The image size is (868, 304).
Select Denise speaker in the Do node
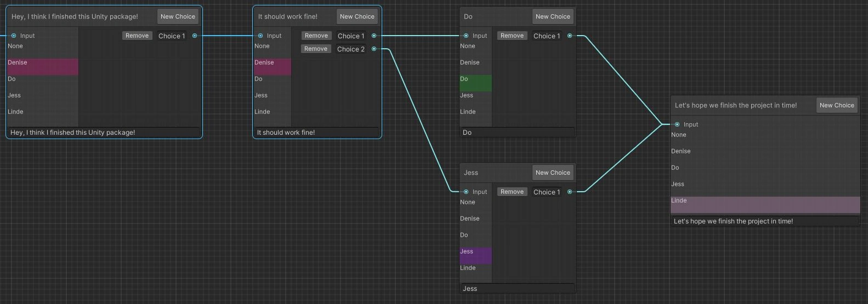click(475, 66)
